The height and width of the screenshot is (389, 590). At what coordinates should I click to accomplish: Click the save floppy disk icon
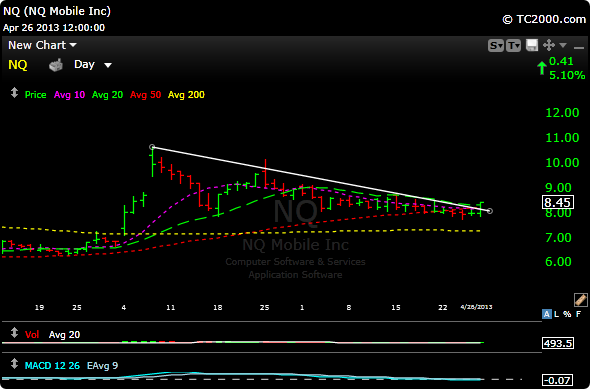(x=532, y=46)
